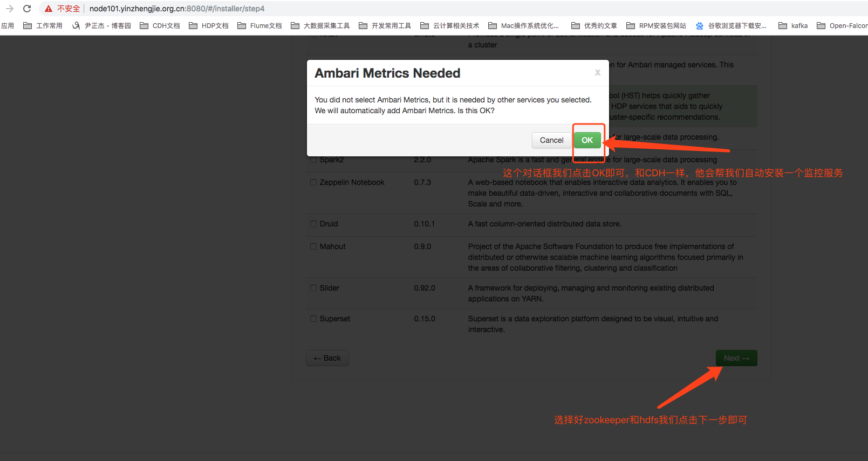The image size is (868, 461).
Task: Toggle the Druid checkbox
Action: click(313, 224)
